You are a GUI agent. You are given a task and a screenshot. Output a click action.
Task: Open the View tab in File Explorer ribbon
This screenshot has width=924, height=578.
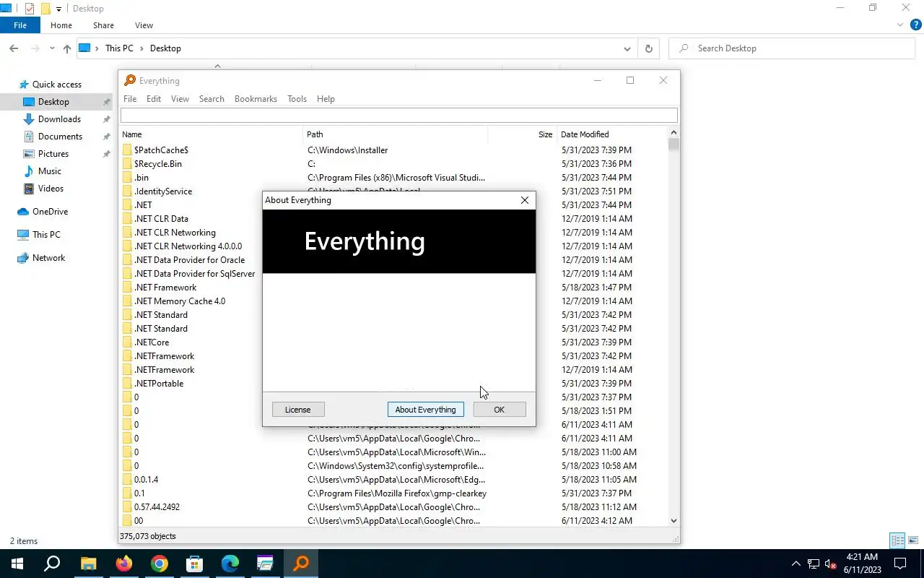(144, 25)
